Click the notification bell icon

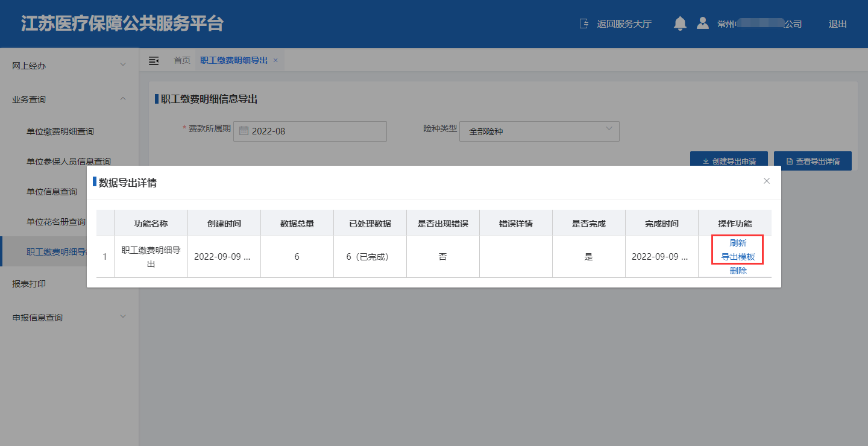pos(680,24)
